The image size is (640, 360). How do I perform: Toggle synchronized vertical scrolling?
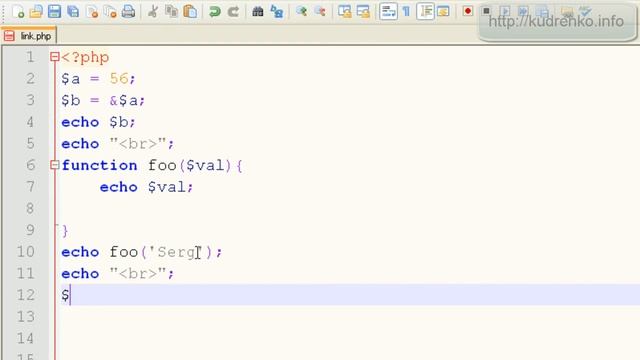(344, 11)
